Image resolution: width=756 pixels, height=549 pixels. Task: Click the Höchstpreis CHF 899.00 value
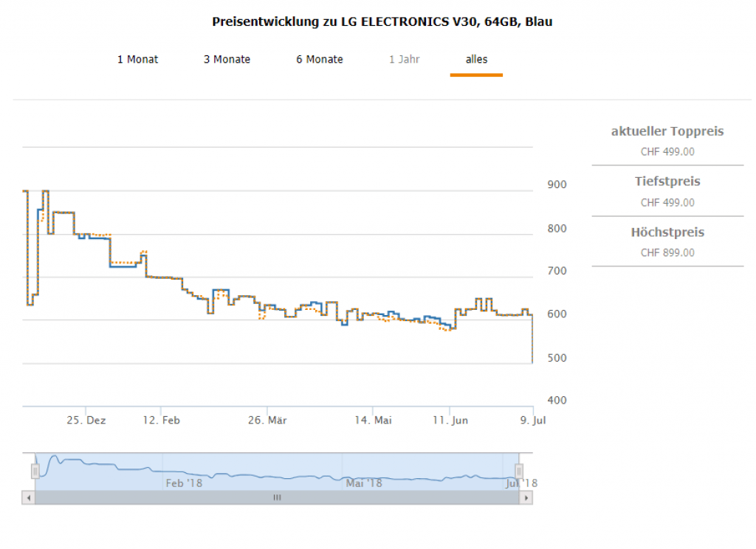pos(667,253)
